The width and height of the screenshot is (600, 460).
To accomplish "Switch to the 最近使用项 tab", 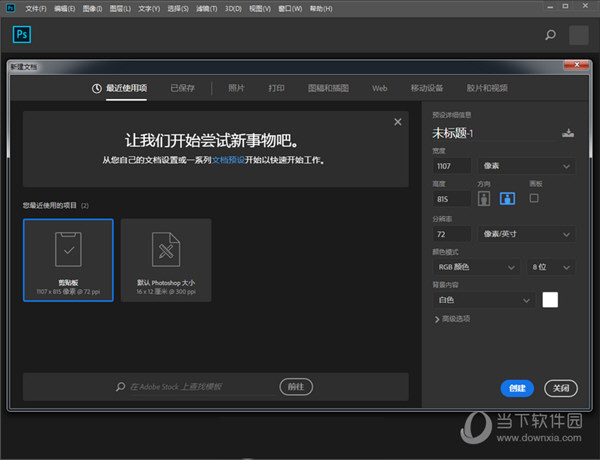I will point(126,88).
